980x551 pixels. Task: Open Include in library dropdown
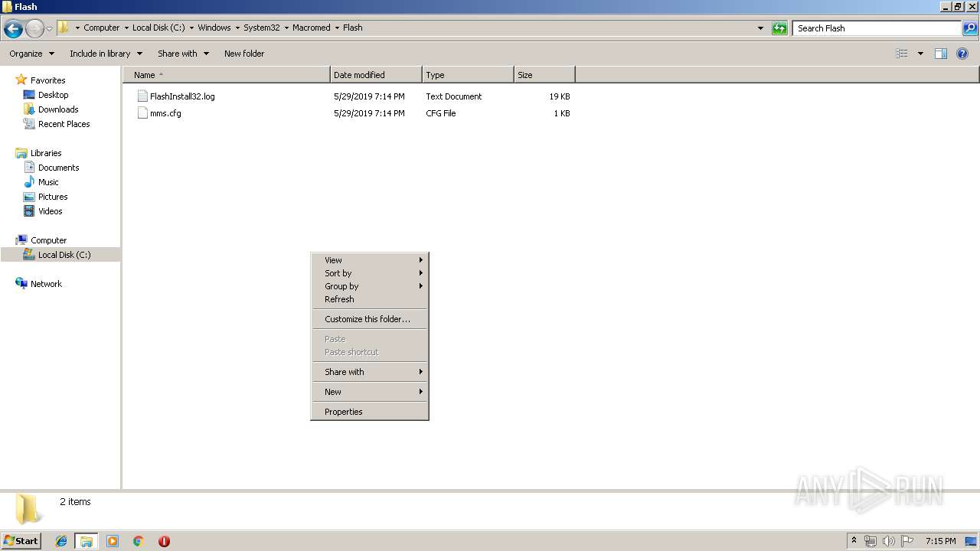point(106,54)
